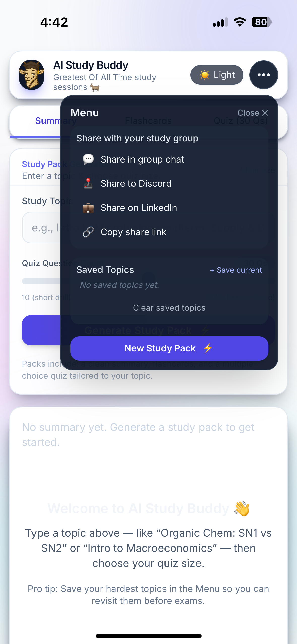
Task: Click the briefcase icon for LinkedIn sharing
Action: coord(88,207)
